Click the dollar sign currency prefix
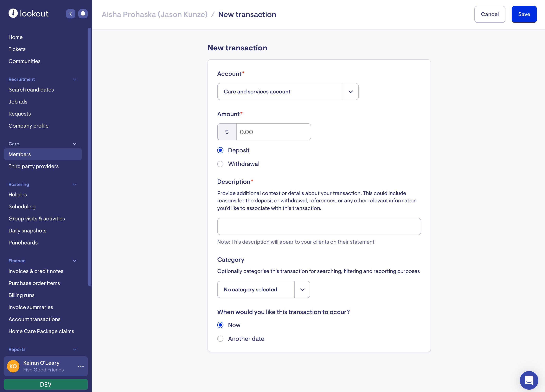 point(227,132)
